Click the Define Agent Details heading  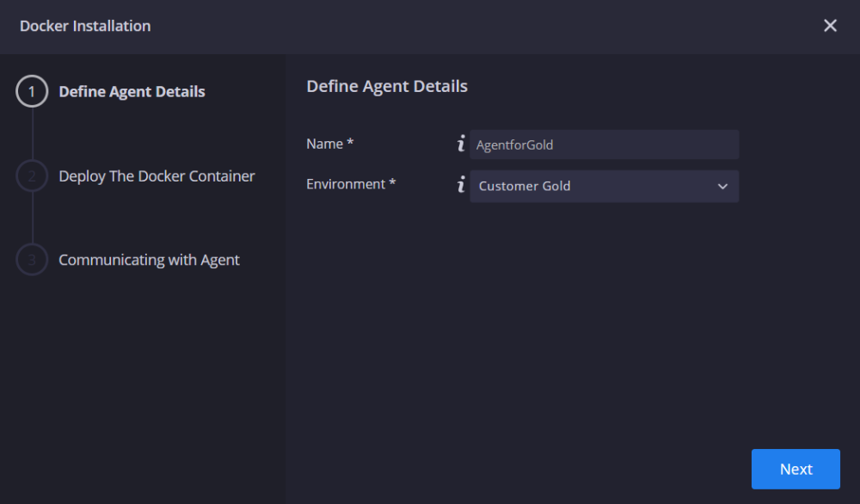point(387,86)
